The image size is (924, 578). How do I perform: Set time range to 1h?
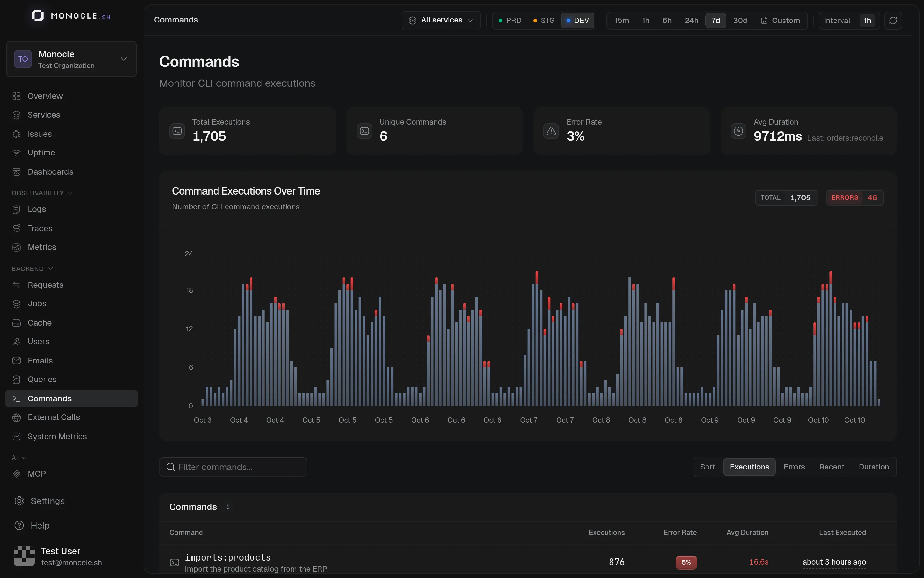tap(645, 20)
